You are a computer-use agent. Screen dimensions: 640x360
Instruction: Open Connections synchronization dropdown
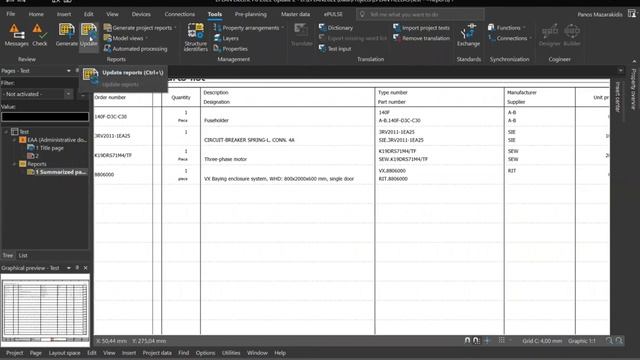pyautogui.click(x=530, y=38)
